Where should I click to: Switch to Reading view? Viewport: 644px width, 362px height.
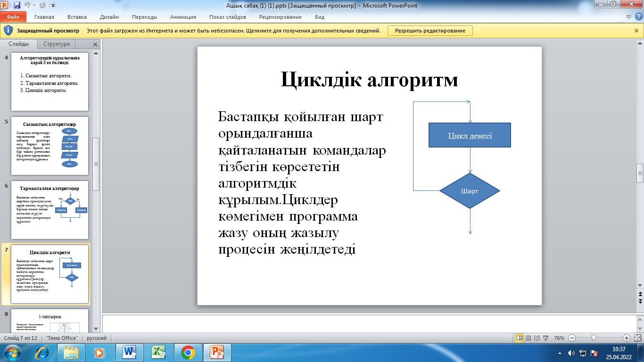point(537,338)
